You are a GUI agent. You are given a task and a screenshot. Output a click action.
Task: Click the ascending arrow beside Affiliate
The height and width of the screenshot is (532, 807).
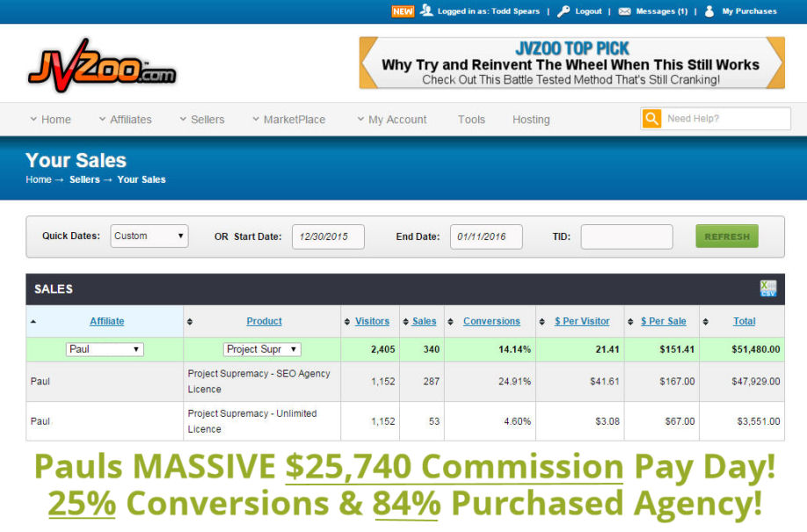[33, 321]
